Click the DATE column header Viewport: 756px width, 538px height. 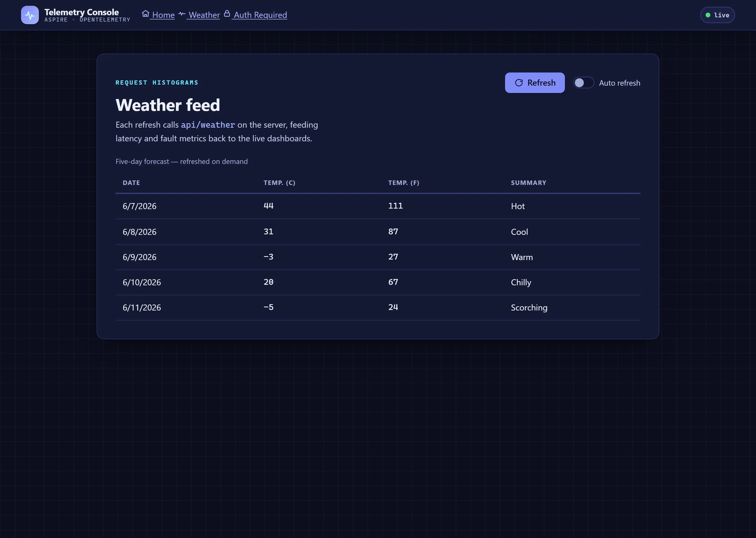pyautogui.click(x=131, y=183)
